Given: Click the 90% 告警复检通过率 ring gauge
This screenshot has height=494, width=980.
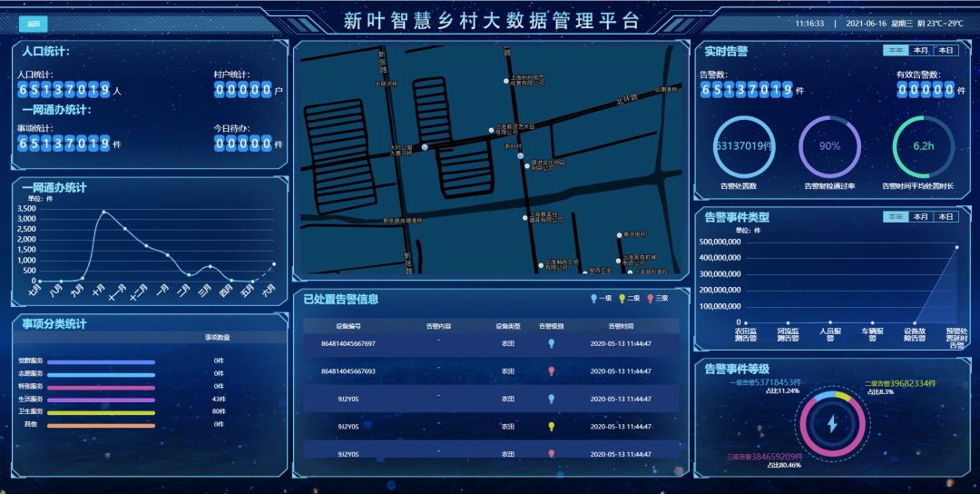Looking at the screenshot, I should (830, 146).
